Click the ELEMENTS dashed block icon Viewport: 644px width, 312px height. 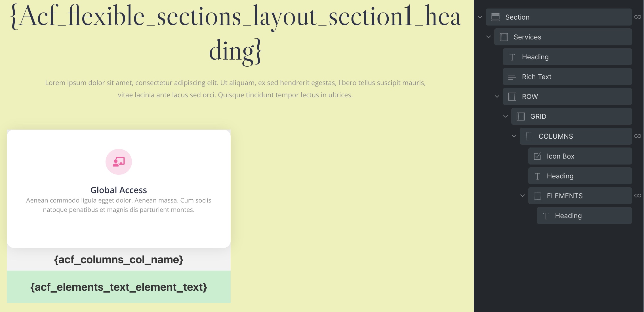(x=537, y=196)
